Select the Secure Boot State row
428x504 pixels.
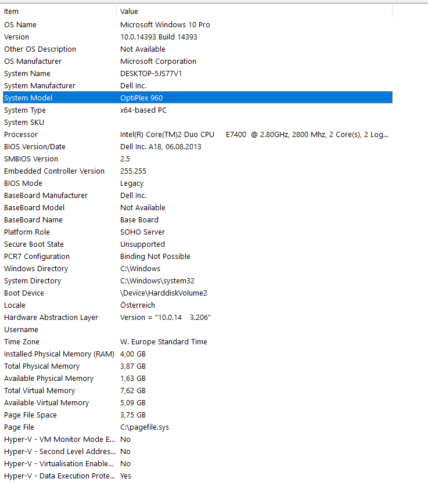pyautogui.click(x=197, y=244)
